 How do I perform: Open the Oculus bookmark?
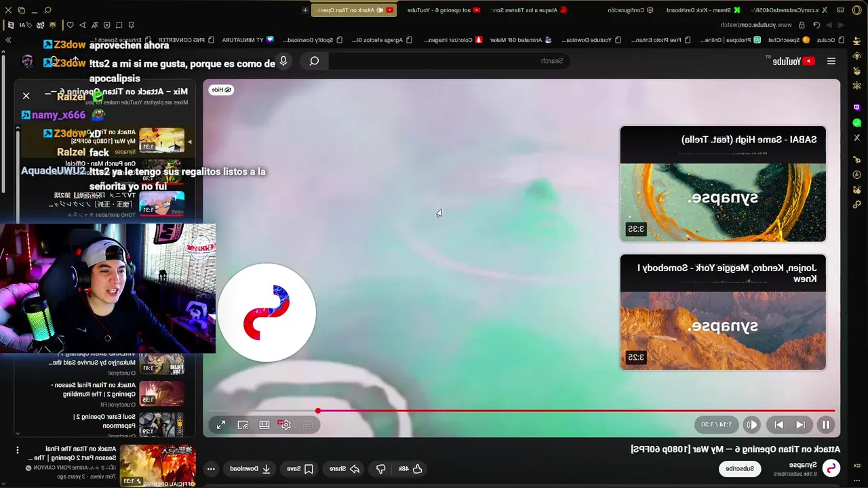click(x=831, y=40)
